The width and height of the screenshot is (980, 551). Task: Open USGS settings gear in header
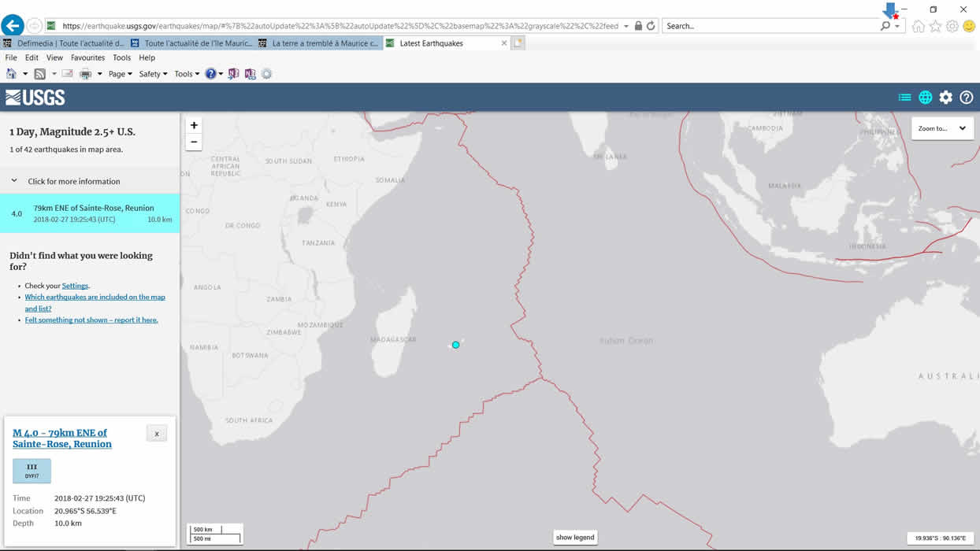coord(945,98)
